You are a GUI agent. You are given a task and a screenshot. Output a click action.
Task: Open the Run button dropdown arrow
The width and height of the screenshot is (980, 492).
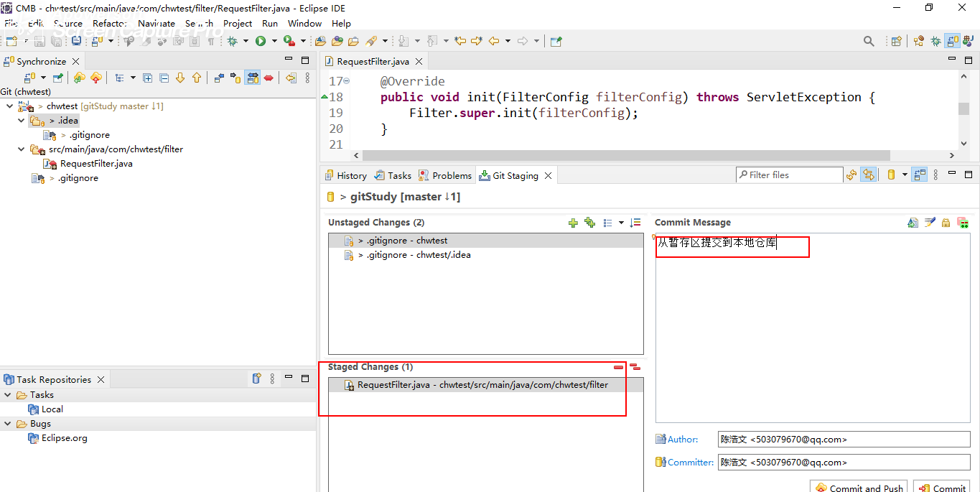pyautogui.click(x=273, y=41)
